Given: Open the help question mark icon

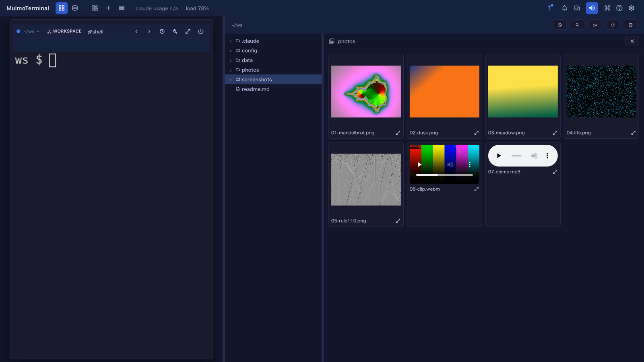Looking at the screenshot, I should [x=619, y=8].
